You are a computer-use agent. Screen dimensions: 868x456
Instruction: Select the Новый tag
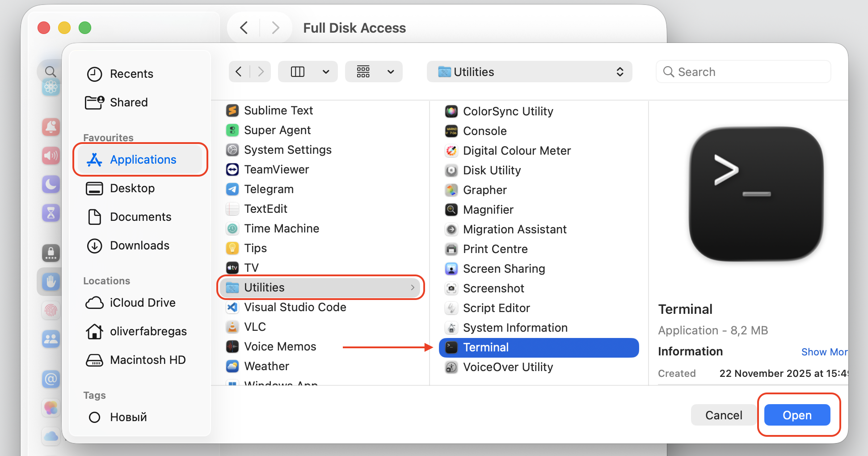pyautogui.click(x=141, y=417)
